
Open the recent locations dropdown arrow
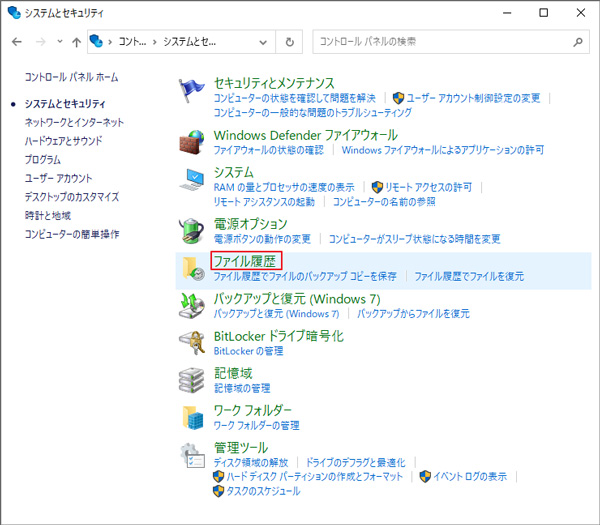(60, 41)
